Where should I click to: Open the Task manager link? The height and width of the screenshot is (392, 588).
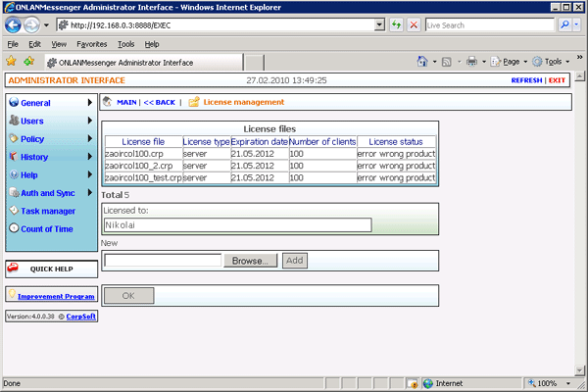coord(48,212)
